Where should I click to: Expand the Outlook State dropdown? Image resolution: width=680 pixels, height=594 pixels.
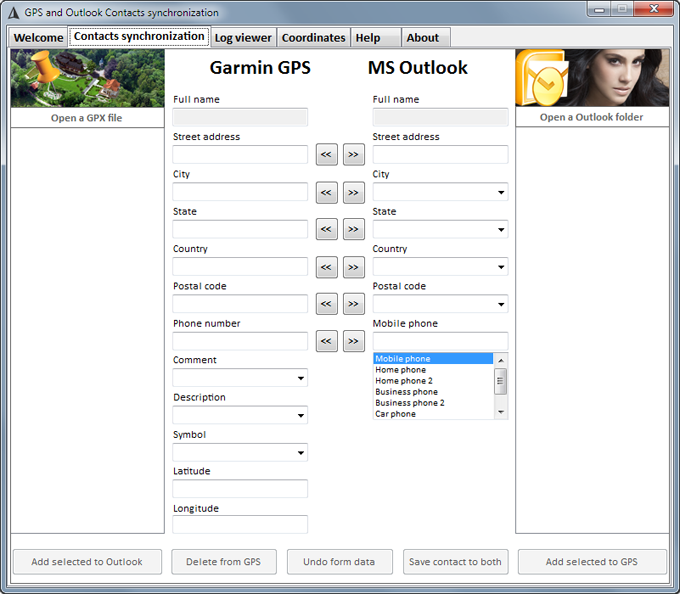[501, 229]
